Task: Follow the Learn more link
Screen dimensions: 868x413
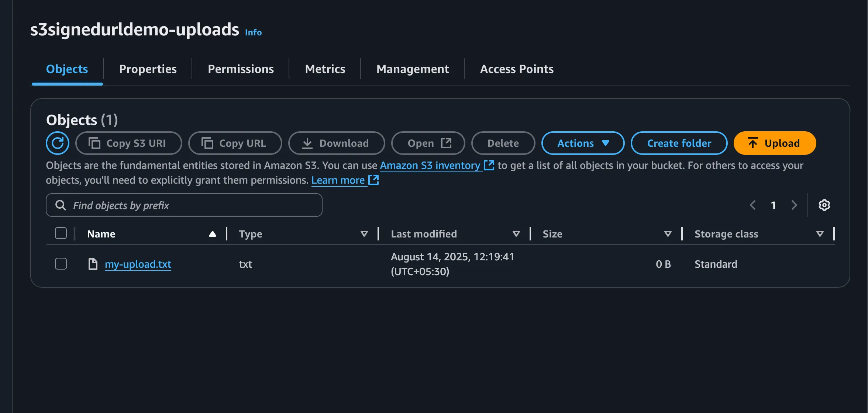Action: pos(338,180)
